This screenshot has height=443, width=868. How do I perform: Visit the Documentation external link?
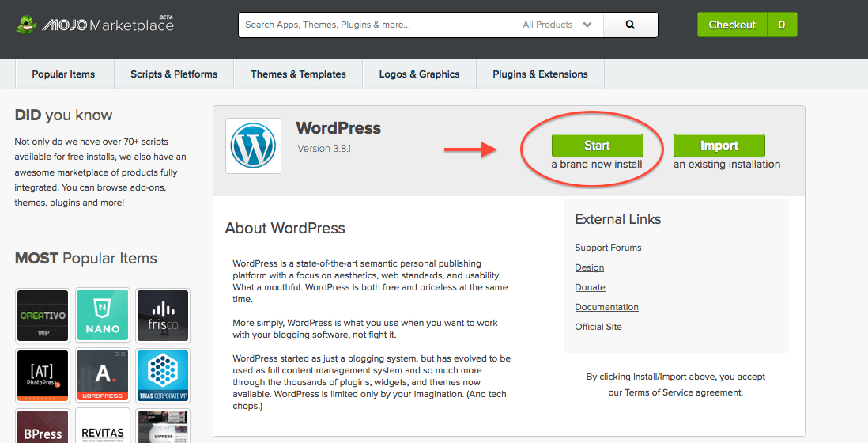[606, 307]
